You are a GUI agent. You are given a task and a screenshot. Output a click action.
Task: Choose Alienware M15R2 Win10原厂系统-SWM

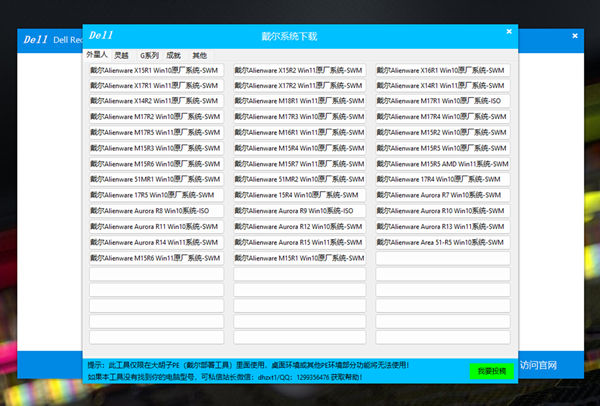coord(443,132)
